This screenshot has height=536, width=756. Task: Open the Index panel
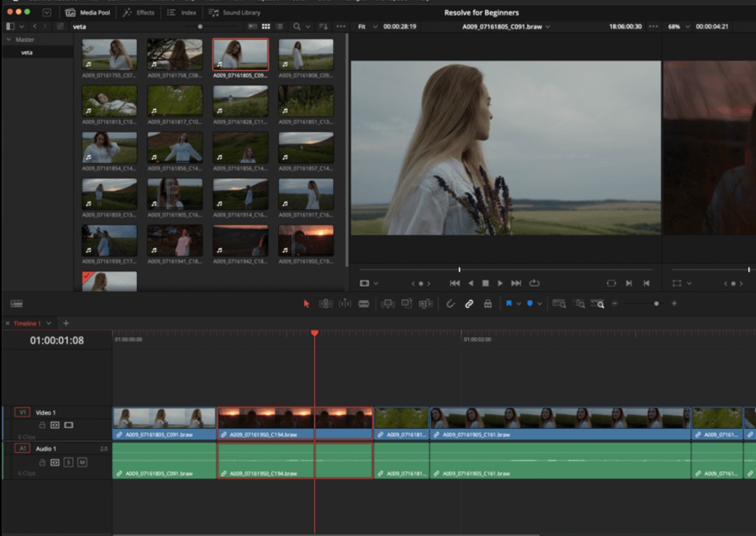[x=182, y=12]
